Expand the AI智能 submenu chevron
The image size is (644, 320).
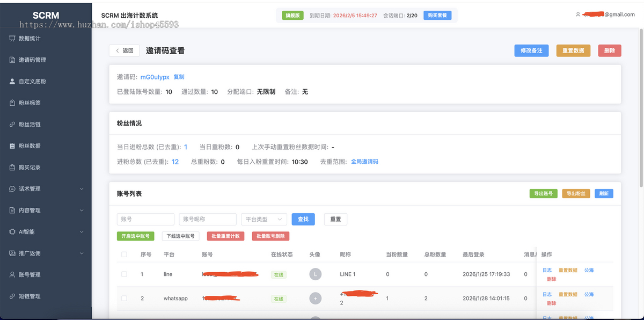click(x=82, y=232)
